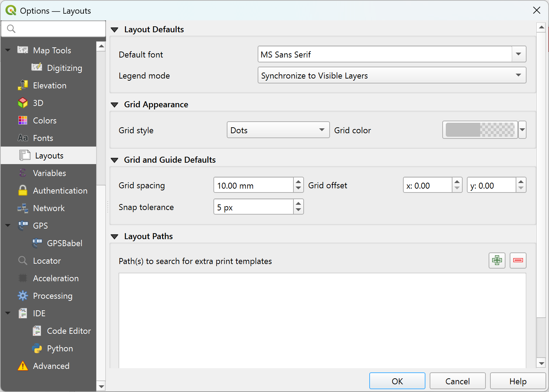This screenshot has width=549, height=392.
Task: Click the Colors palette icon
Action: click(23, 120)
